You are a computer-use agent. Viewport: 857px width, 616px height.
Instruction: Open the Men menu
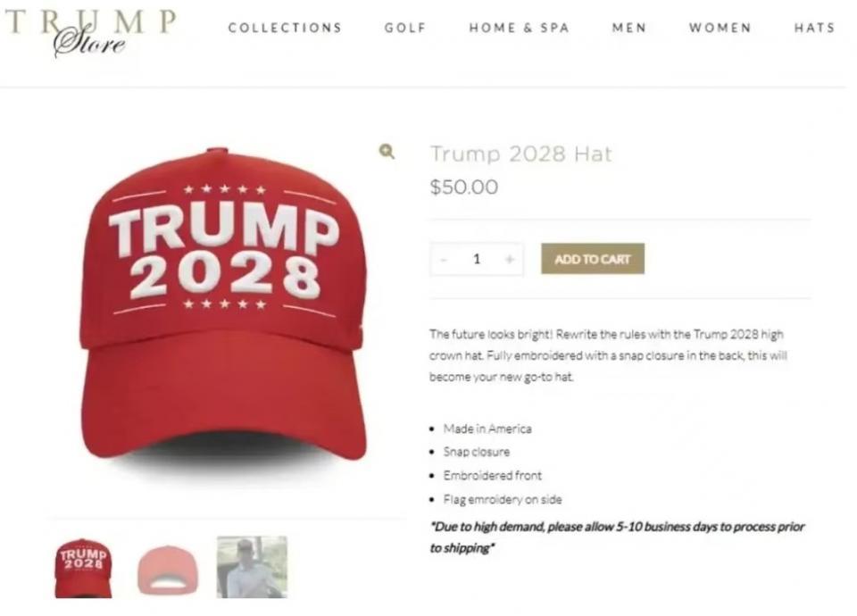tap(629, 28)
